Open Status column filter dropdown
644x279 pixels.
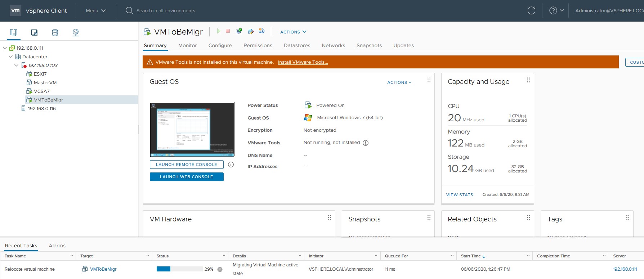(x=224, y=256)
